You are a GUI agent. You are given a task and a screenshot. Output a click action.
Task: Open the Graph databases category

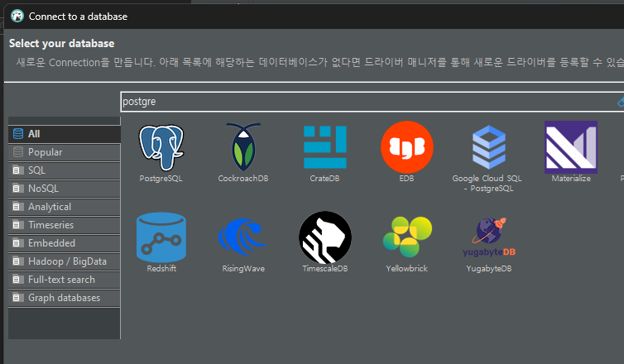pos(64,298)
